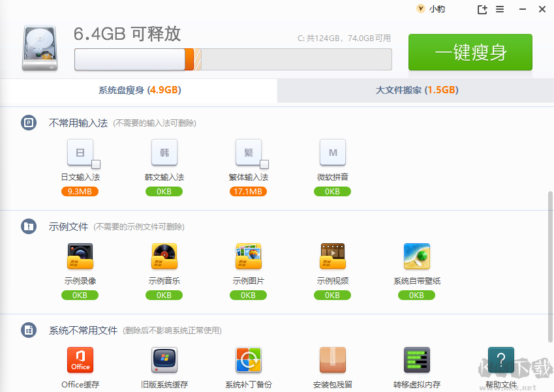Click the 小豹 avatar icon
This screenshot has height=392, width=554.
pos(420,8)
